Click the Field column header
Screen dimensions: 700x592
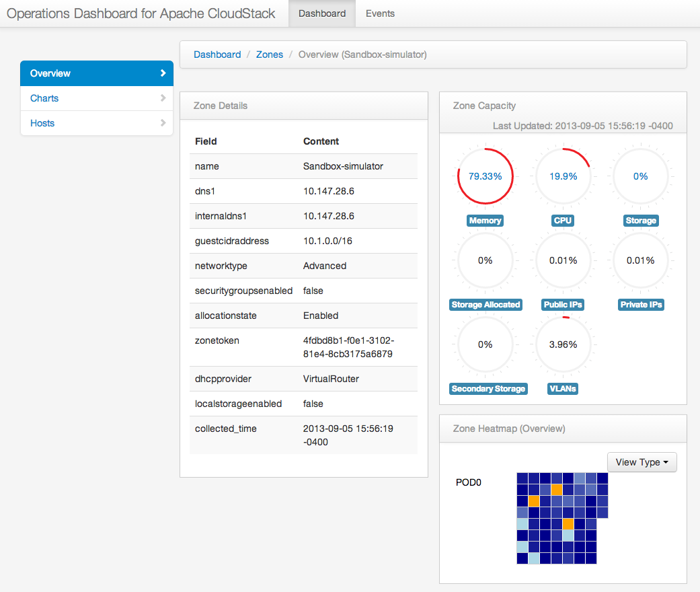tap(206, 141)
